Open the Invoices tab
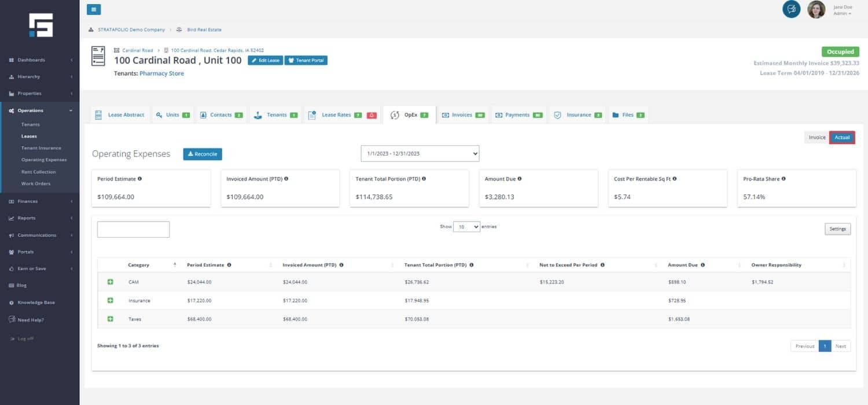Image resolution: width=868 pixels, height=405 pixels. tap(462, 115)
